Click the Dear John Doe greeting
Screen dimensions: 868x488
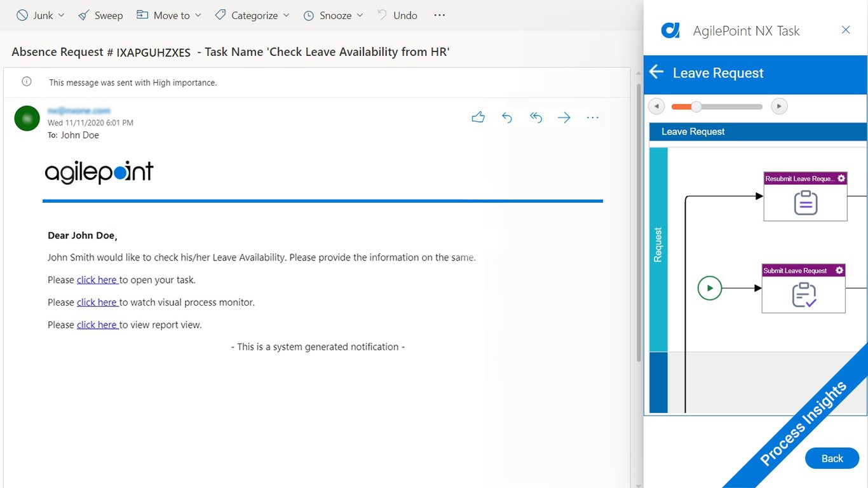(83, 236)
